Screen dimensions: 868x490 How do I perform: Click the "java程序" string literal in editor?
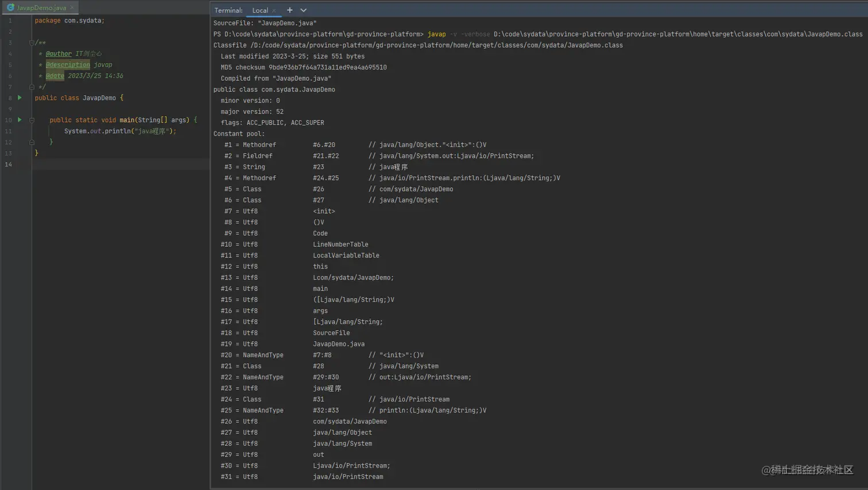point(151,131)
